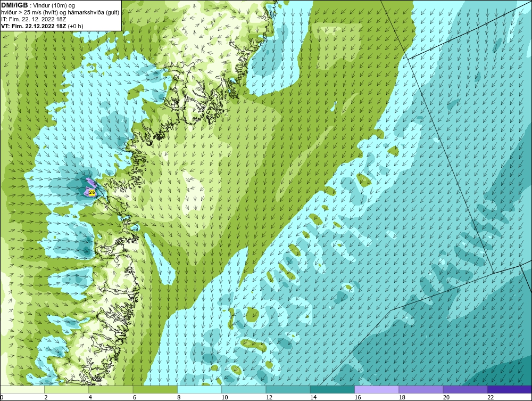Click the 12–14 m/s teal legend swatch
The height and width of the screenshot is (401, 532).
(288, 389)
